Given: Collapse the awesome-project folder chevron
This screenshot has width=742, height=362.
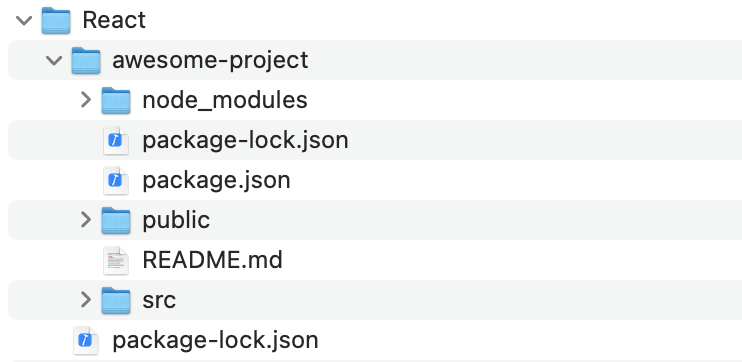Looking at the screenshot, I should pyautogui.click(x=54, y=60).
